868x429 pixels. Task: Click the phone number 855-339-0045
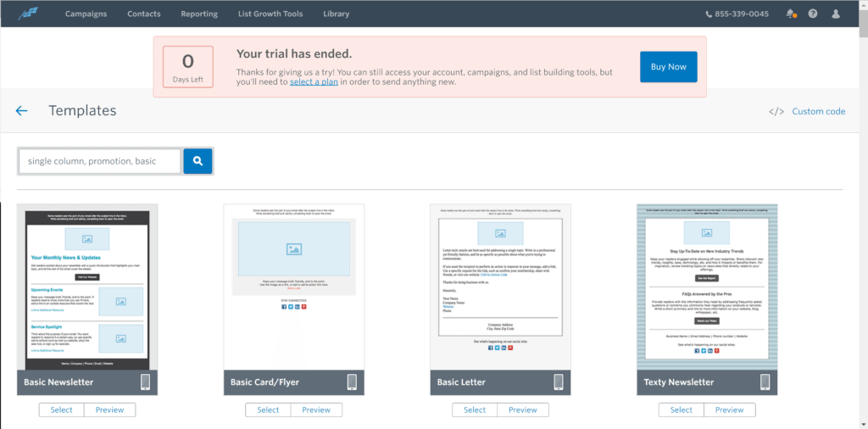coord(742,14)
